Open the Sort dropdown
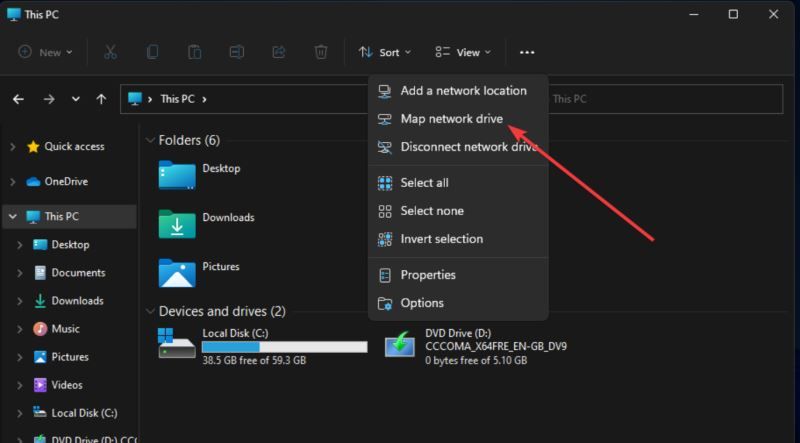The width and height of the screenshot is (800, 443). click(385, 52)
